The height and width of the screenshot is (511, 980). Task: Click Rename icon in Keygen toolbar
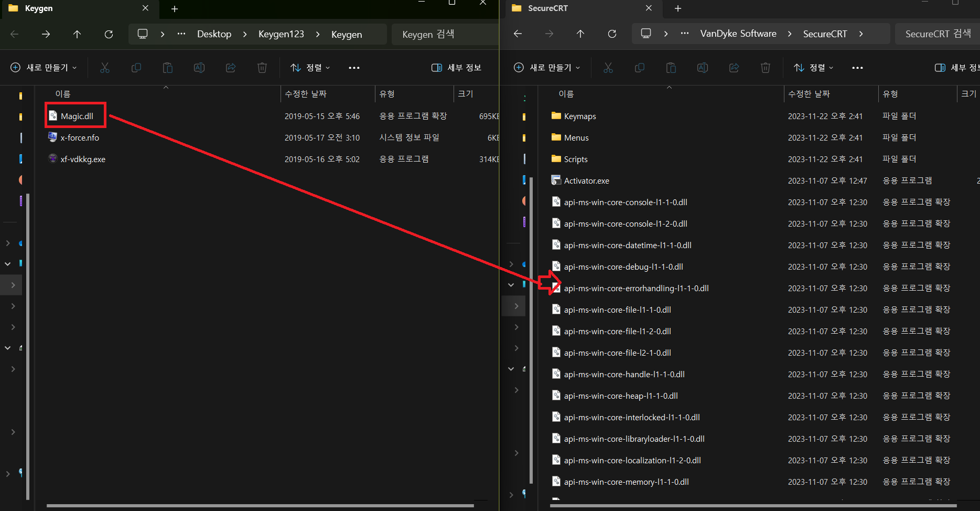pos(199,68)
